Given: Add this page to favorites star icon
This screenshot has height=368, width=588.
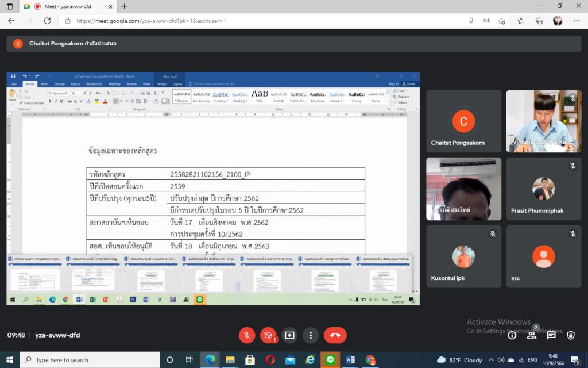Looking at the screenshot, I should pyautogui.click(x=501, y=21).
